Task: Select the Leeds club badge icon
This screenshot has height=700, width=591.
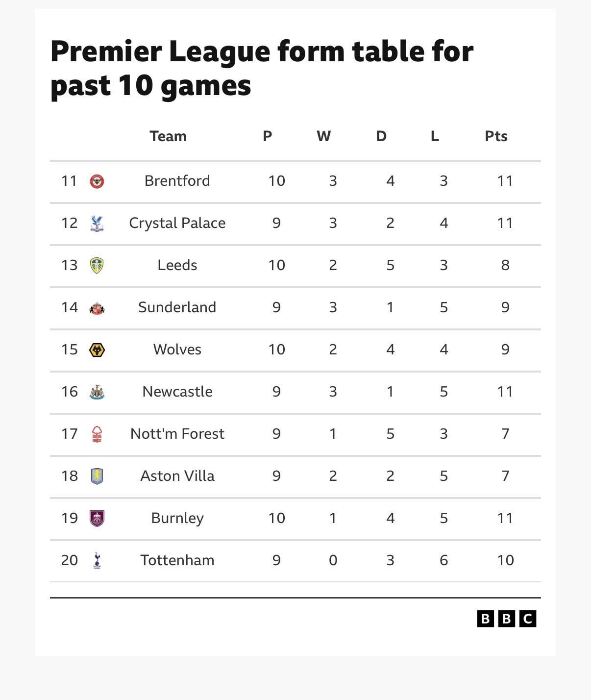Action: click(x=97, y=266)
